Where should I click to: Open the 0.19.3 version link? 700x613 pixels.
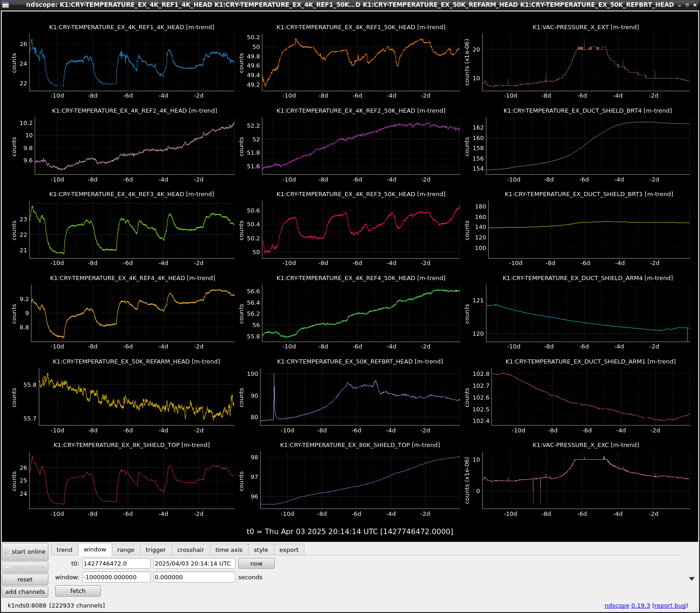pos(641,605)
